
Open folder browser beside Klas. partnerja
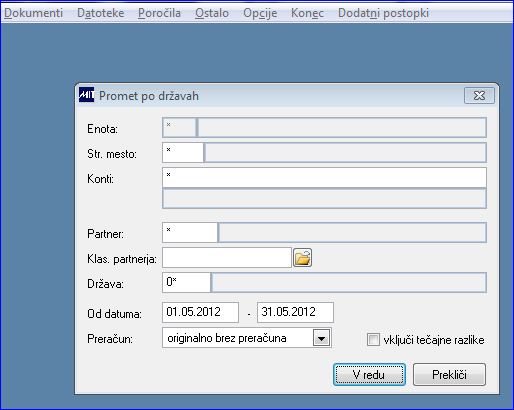tap(302, 258)
